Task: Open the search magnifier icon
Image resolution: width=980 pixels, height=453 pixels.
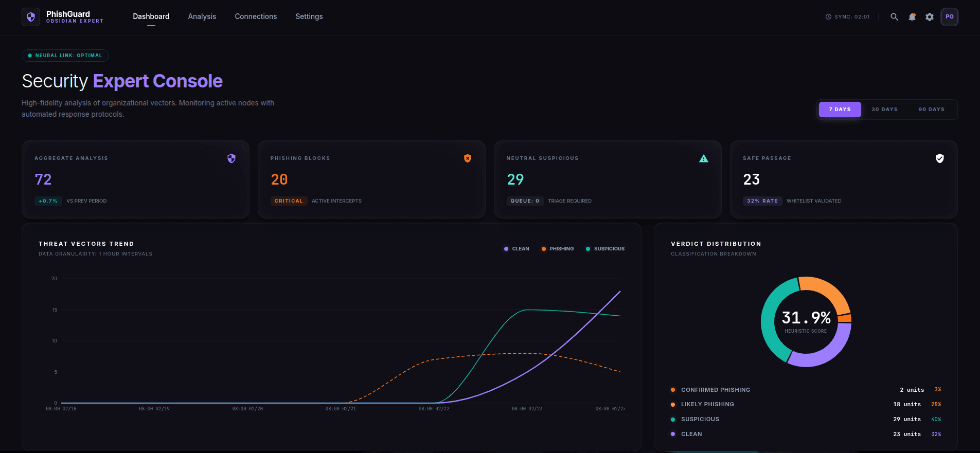Action: coord(894,17)
